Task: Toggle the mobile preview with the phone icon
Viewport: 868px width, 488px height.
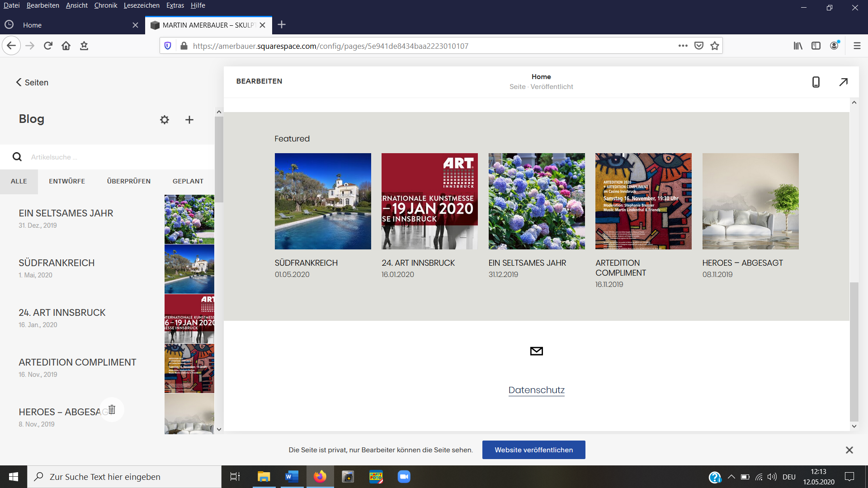Action: click(816, 82)
